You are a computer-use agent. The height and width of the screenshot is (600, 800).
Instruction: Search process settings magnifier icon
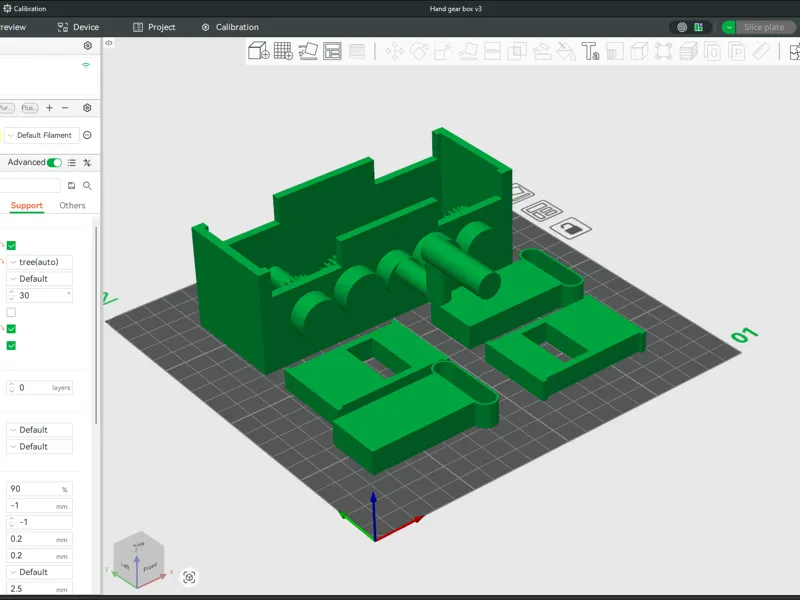[87, 186]
